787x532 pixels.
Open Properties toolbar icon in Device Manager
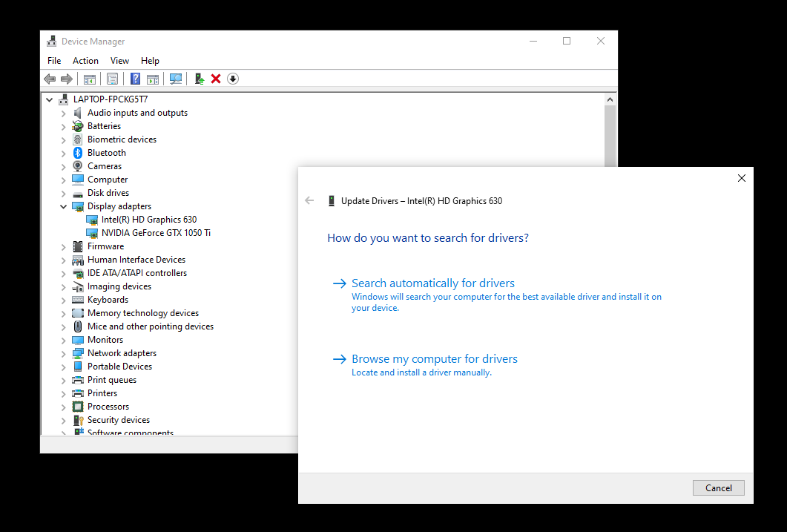click(x=113, y=79)
